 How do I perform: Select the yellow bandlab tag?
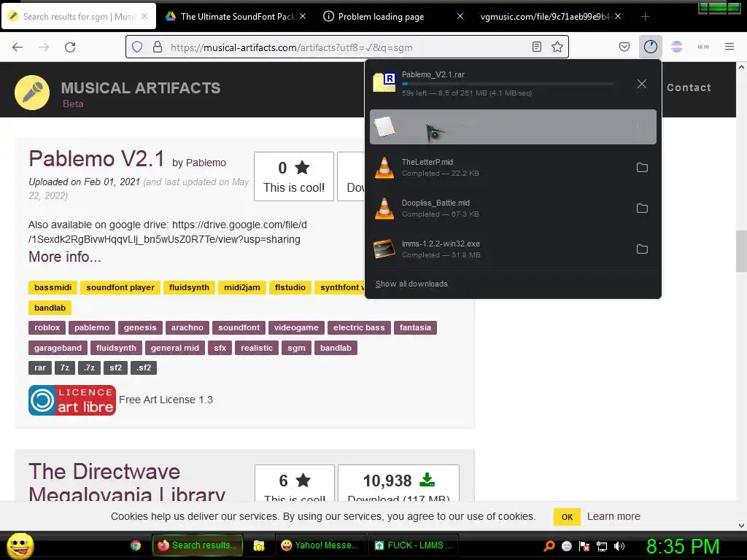(50, 308)
